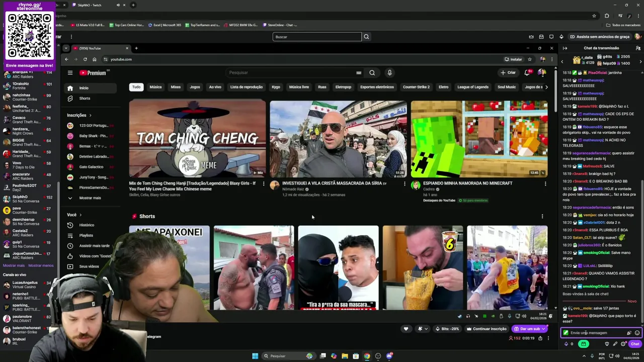The width and height of the screenshot is (644, 362).
Task: Click the Instalar button in address bar
Action: click(x=513, y=59)
